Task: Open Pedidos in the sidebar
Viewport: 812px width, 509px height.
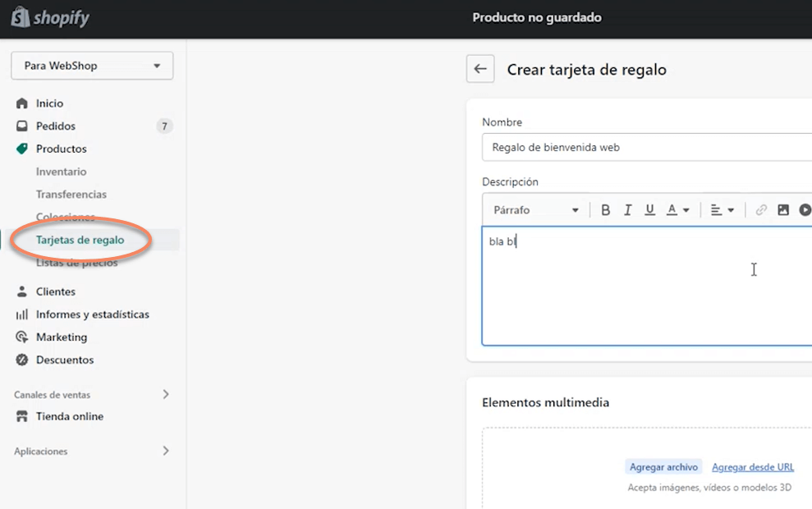Action: pos(56,126)
